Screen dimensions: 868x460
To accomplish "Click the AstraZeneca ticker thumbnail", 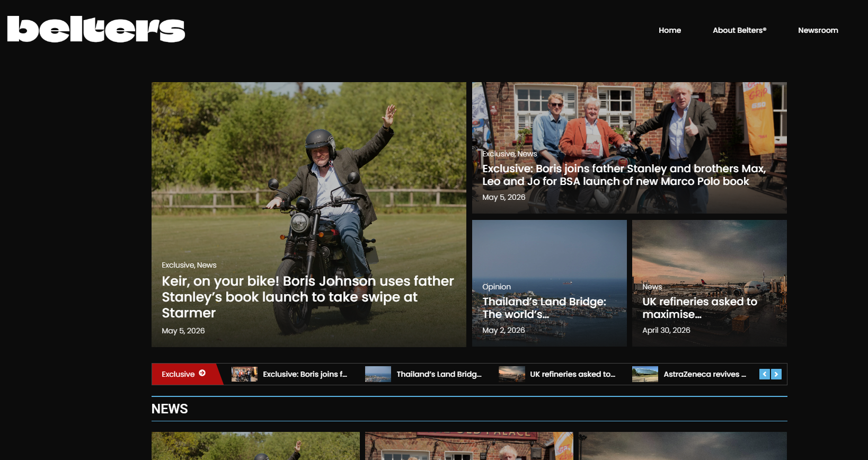I will (x=645, y=374).
